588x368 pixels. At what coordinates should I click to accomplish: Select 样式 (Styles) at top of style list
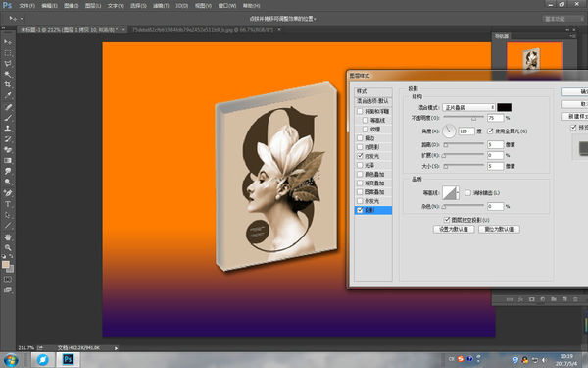(x=373, y=91)
